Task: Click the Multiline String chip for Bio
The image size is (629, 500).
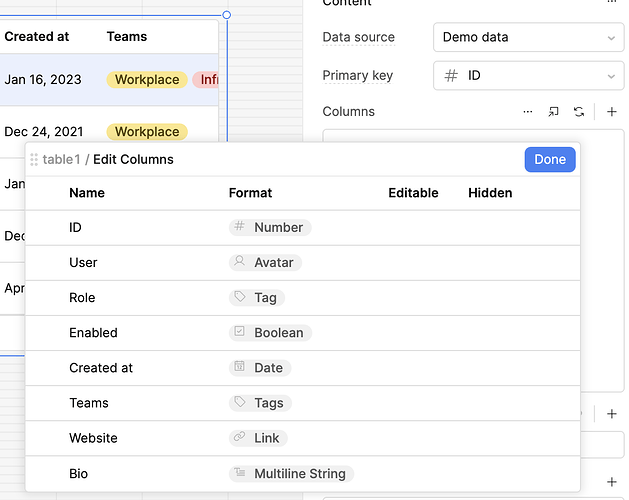Action: pos(291,474)
